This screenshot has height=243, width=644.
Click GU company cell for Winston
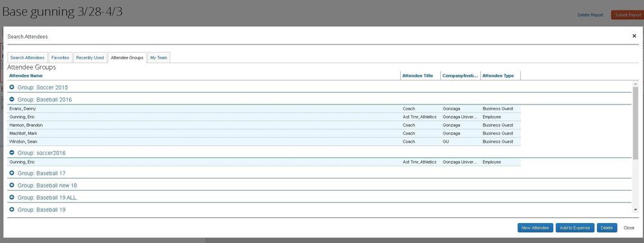(446, 142)
